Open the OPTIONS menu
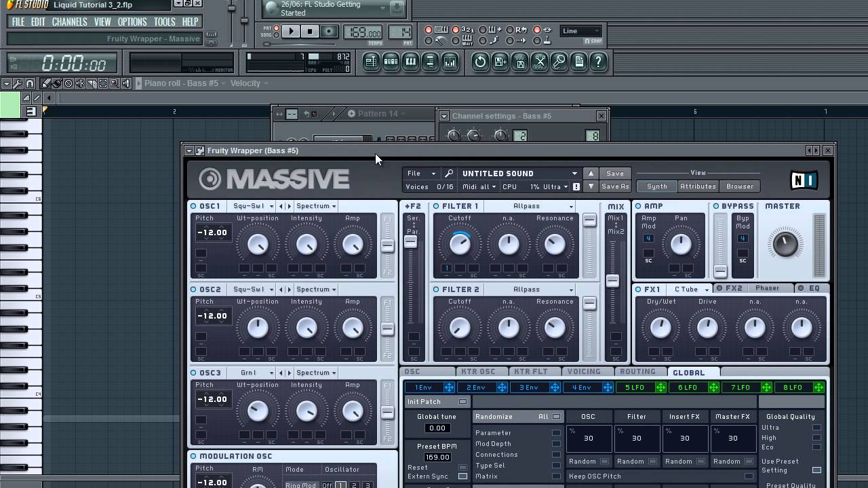Screen dimensions: 868x488 [x=132, y=22]
